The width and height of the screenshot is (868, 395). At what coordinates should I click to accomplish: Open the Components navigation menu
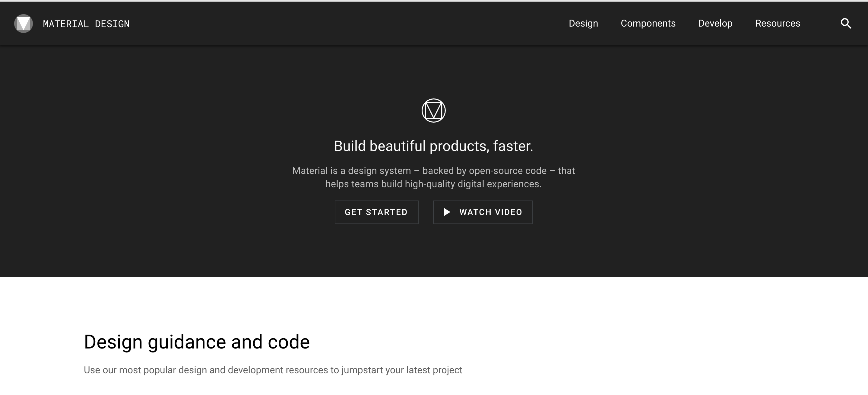[x=648, y=23]
